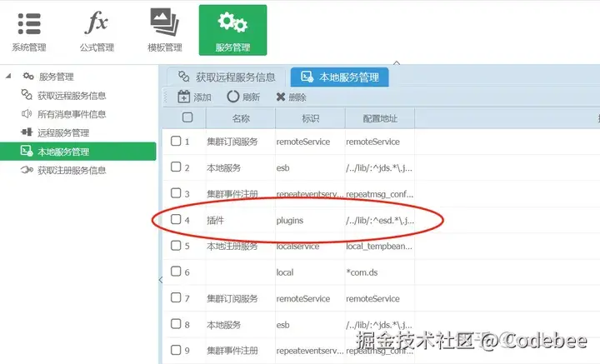Sort by the 名称 column header

tap(241, 118)
